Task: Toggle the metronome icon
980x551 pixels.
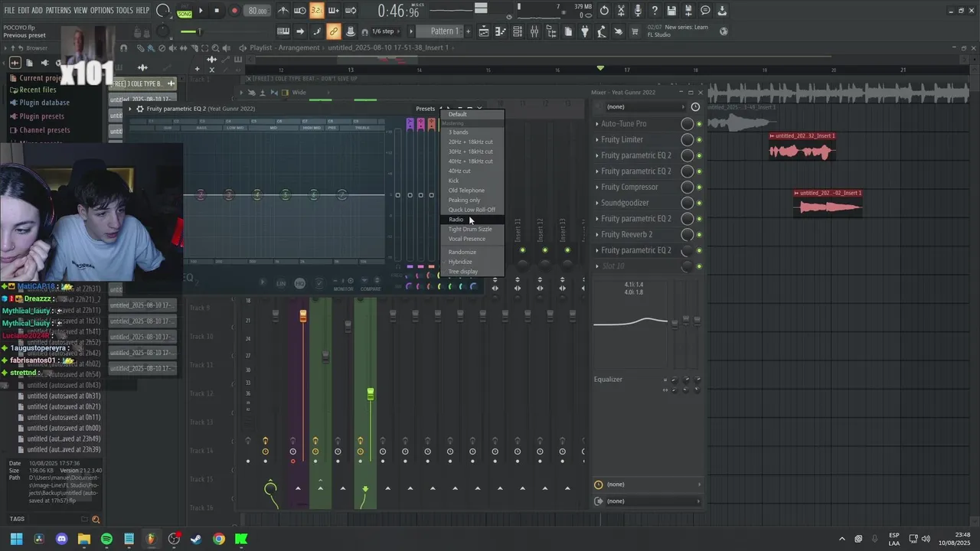Action: 283,11
